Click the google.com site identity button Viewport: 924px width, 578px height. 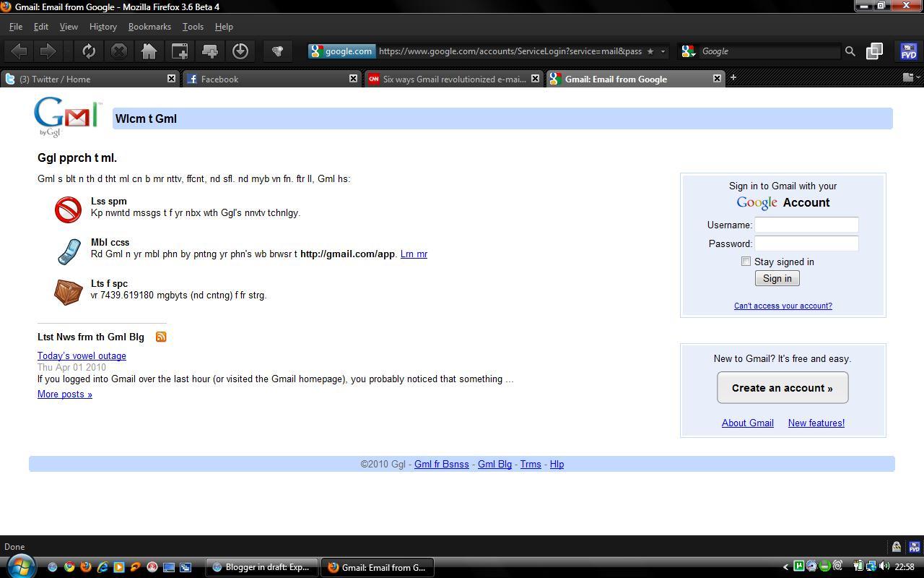pyautogui.click(x=341, y=51)
